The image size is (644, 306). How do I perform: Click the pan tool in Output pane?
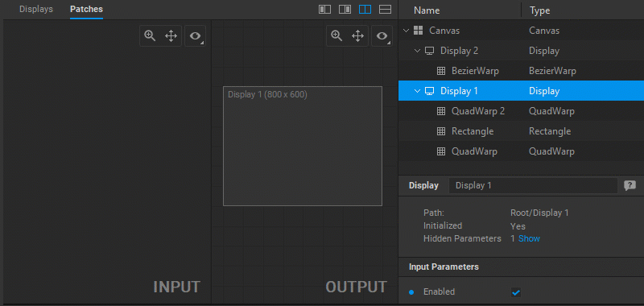(x=357, y=36)
